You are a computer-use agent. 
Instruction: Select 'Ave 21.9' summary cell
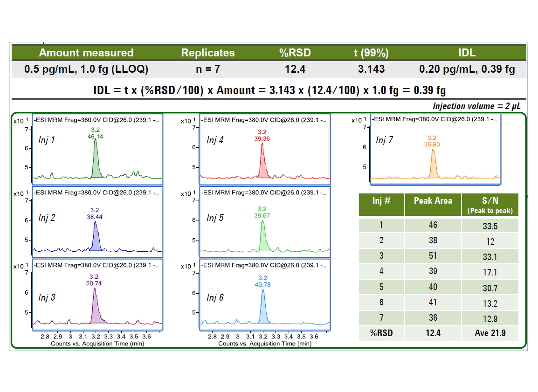[x=490, y=333]
